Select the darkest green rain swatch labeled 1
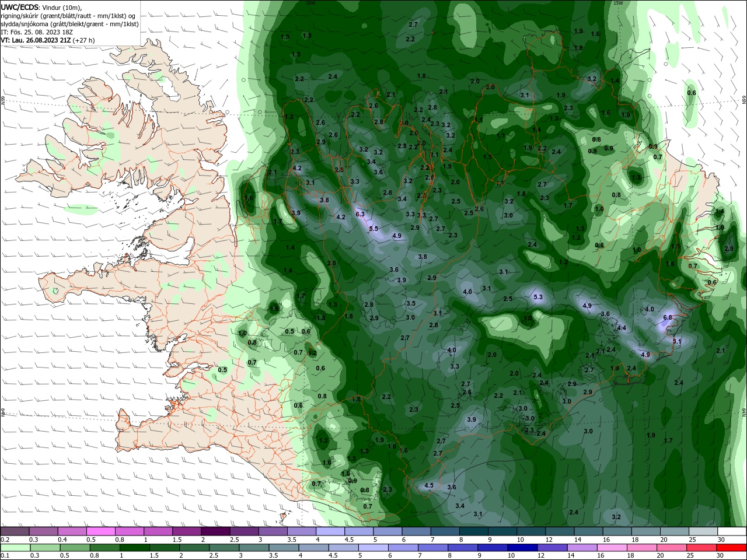The width and height of the screenshot is (747, 560). point(134,547)
